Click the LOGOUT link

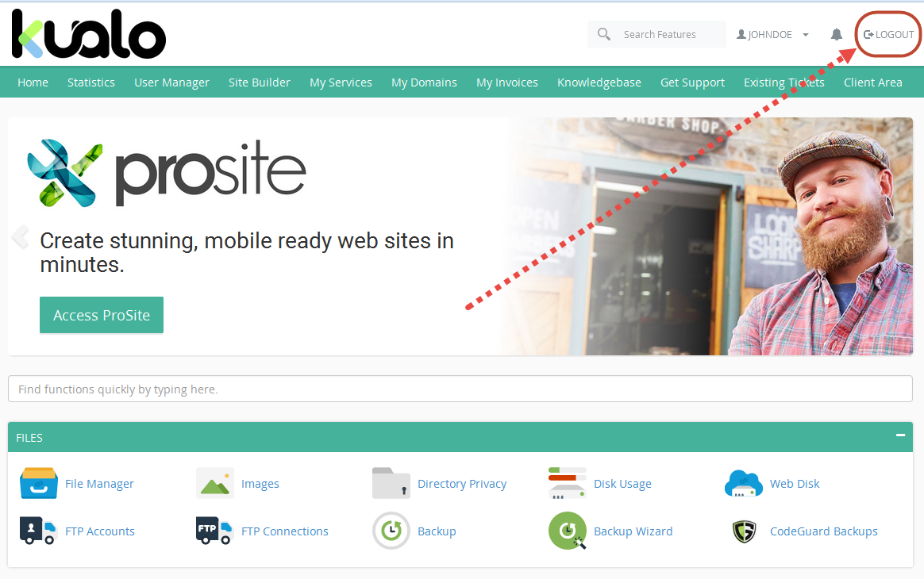(x=888, y=35)
